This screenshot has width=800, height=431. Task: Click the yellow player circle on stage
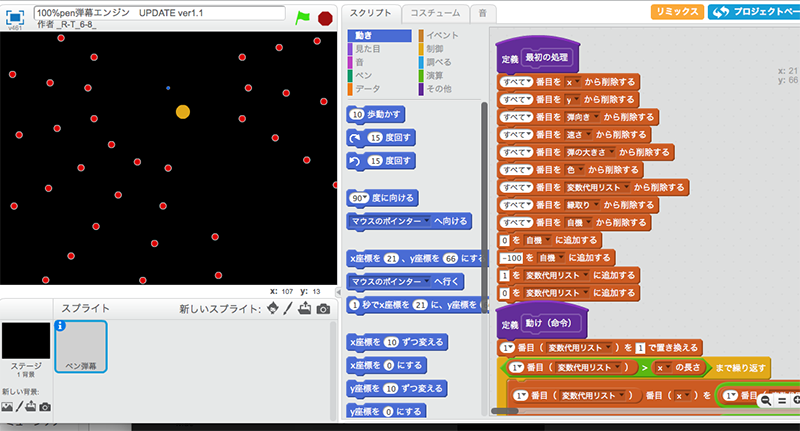point(183,112)
